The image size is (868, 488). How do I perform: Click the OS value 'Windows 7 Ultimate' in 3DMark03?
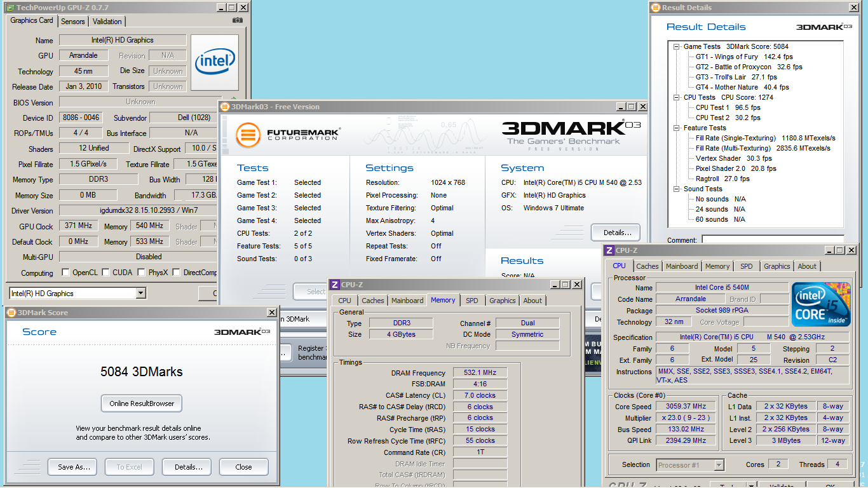click(553, 208)
